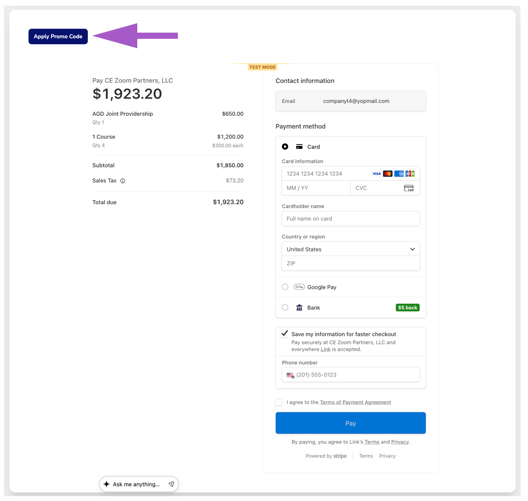This screenshot has height=501, width=528.
Task: Click the bank building icon
Action: (x=299, y=308)
